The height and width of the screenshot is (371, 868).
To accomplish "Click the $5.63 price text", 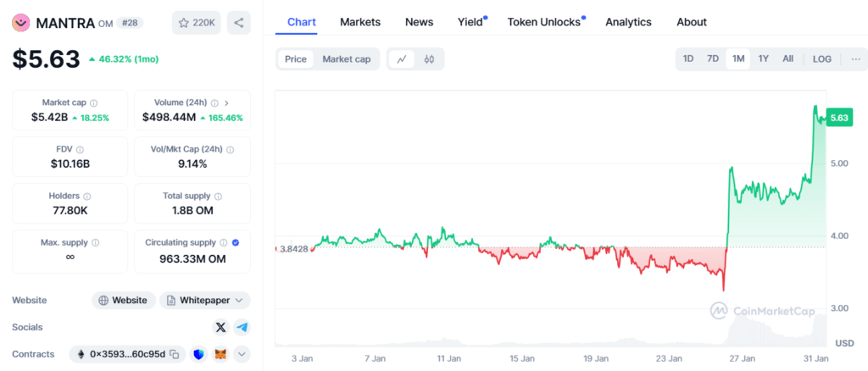I will pyautogui.click(x=47, y=59).
